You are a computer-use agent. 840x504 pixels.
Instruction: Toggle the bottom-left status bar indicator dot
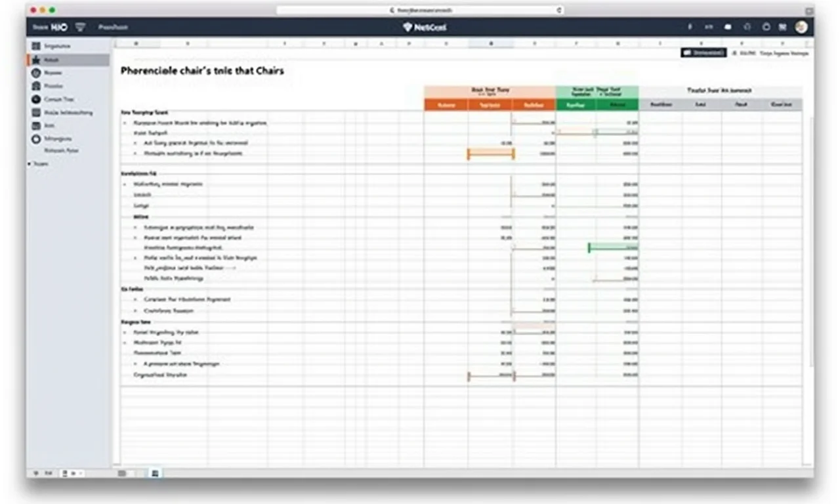pyautogui.click(x=37, y=472)
